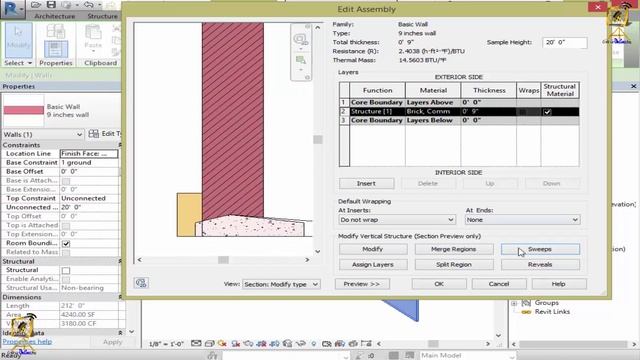Click the Reveals button
This screenshot has width=640, height=360.
click(540, 264)
